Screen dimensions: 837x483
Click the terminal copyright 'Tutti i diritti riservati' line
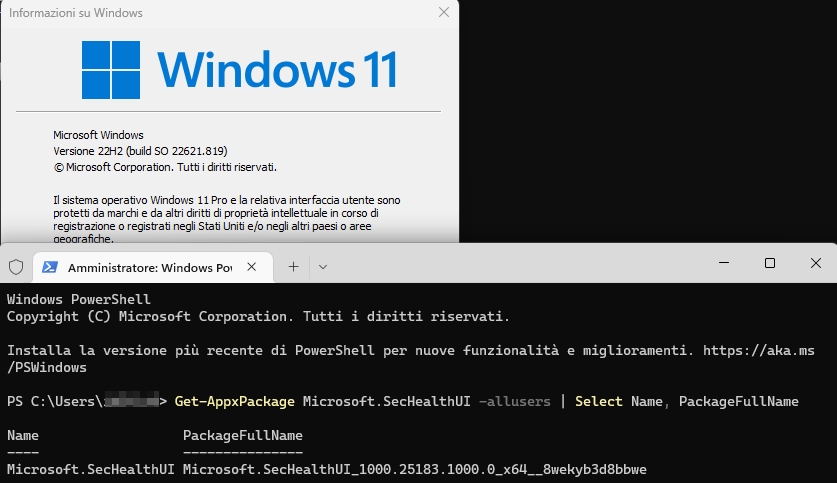tap(258, 316)
